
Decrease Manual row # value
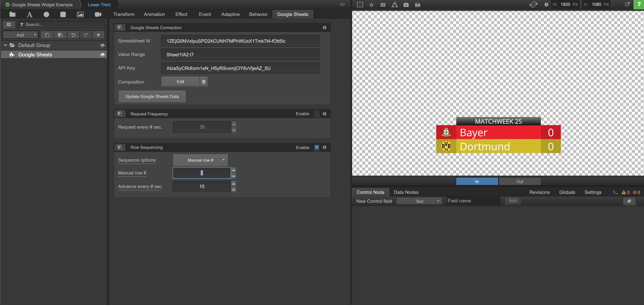tap(234, 176)
